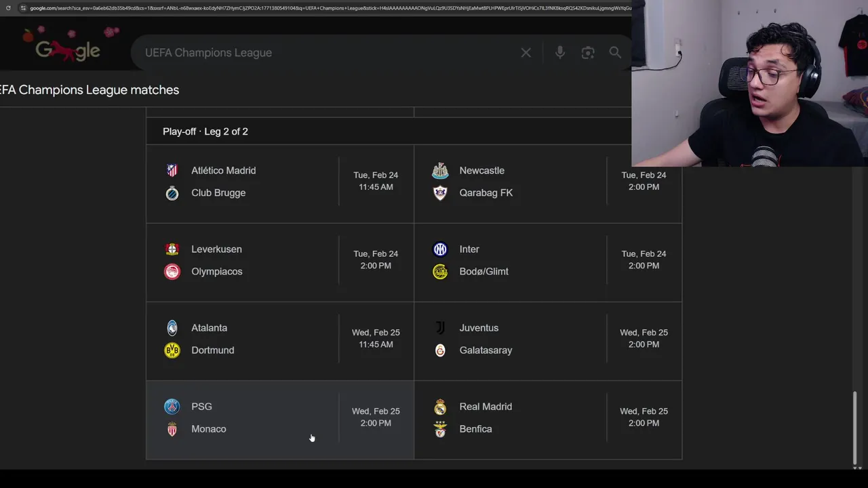Clear the search box with X

tap(526, 53)
